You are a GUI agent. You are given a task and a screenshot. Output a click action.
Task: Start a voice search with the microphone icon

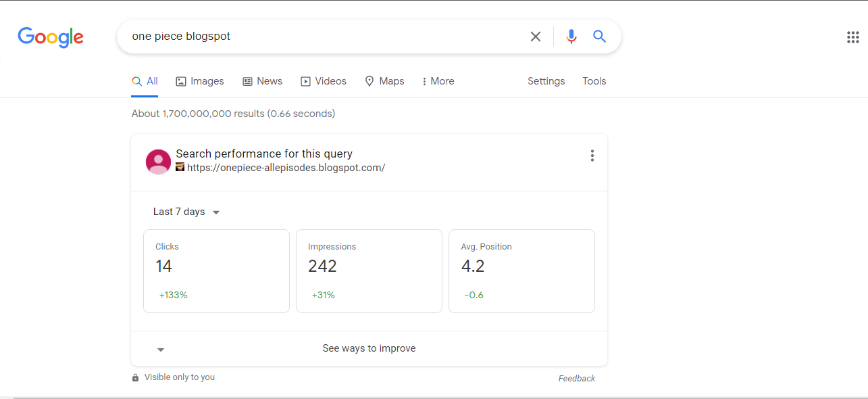pyautogui.click(x=571, y=36)
